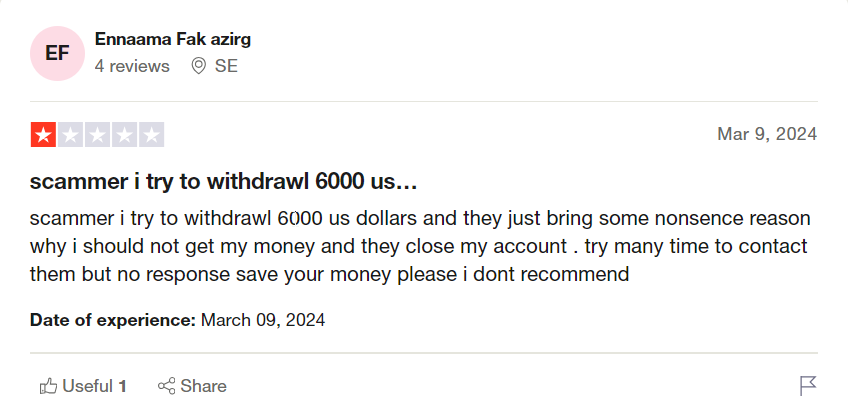This screenshot has height=410, width=848.
Task: Open Ennaama Fak azirg's profile
Action: [172, 39]
